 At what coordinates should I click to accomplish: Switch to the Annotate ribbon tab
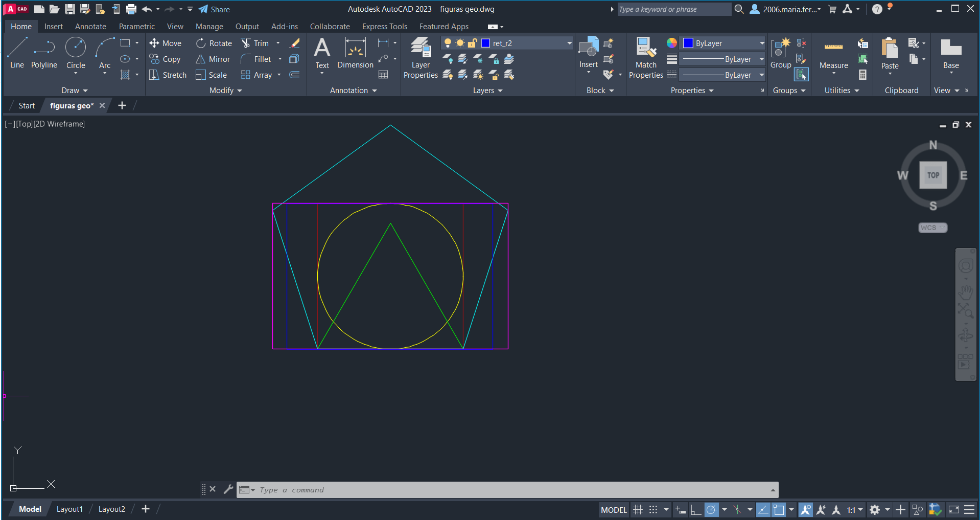[90, 27]
